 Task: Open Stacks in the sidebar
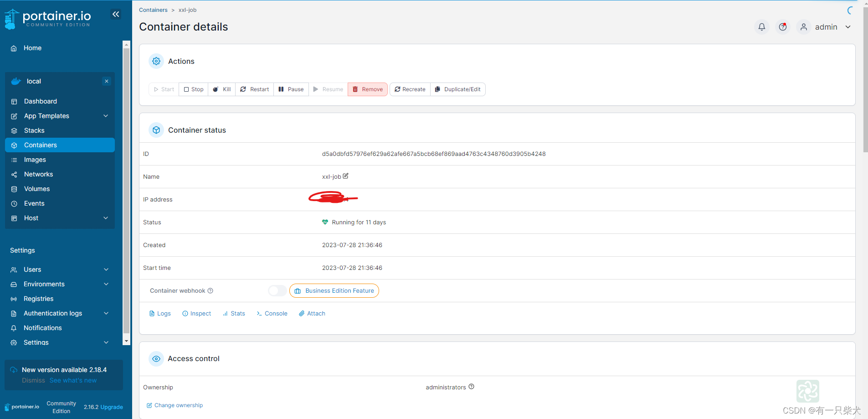(60, 130)
